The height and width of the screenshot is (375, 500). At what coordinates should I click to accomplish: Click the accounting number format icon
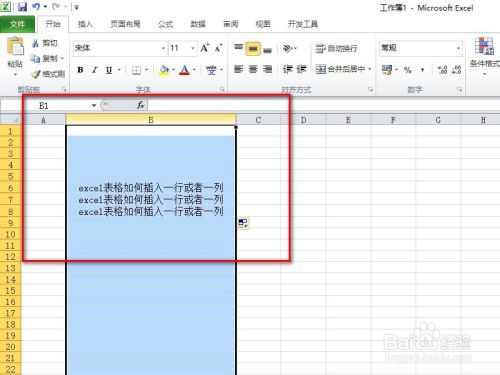387,70
